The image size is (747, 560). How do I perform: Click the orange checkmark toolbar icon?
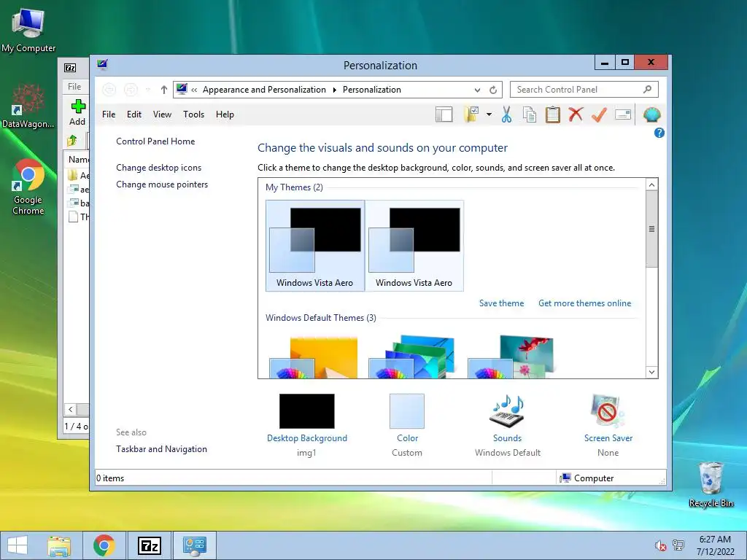tap(599, 114)
